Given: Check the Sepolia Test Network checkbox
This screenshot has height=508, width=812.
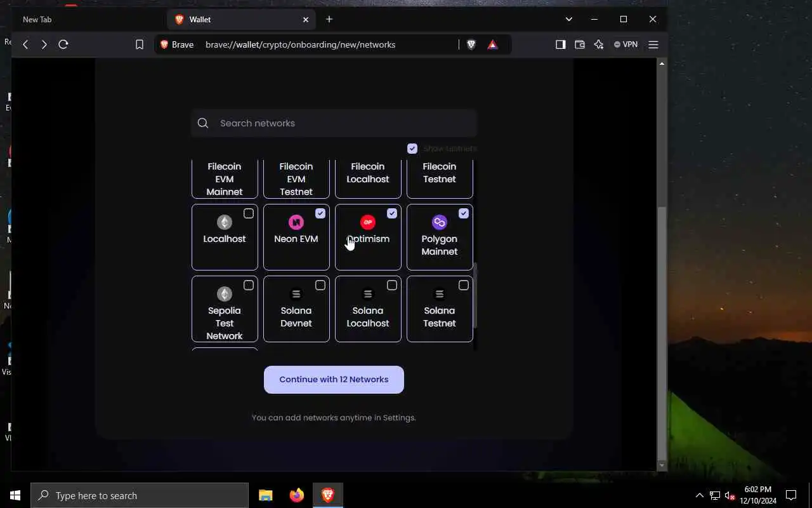Looking at the screenshot, I should coord(249,285).
